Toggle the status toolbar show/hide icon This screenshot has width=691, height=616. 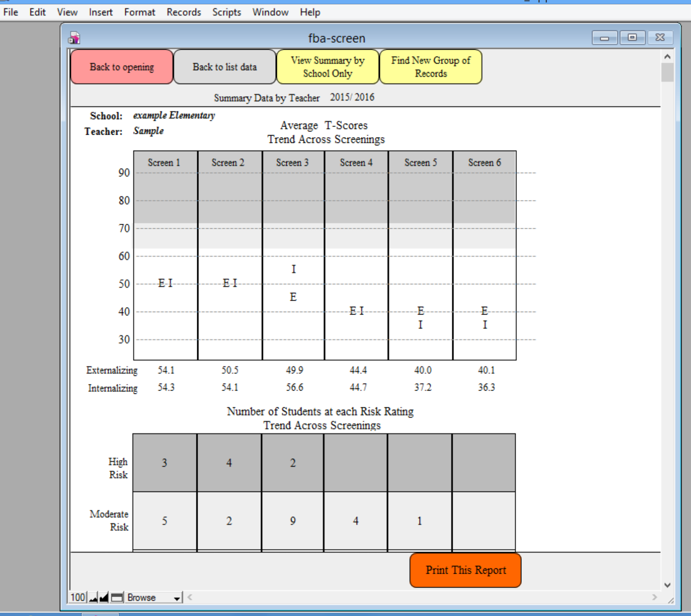117,598
